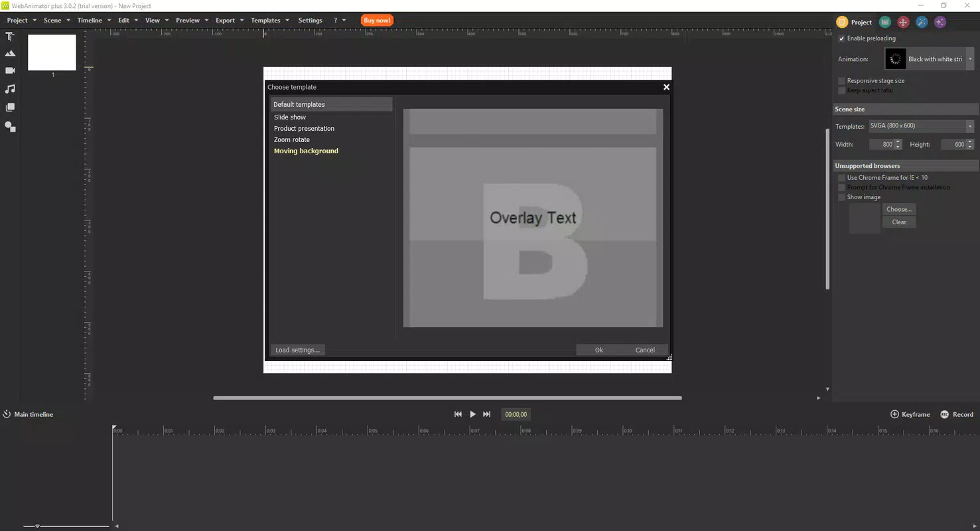Enable Responsive stage size checkbox
Image resolution: width=980 pixels, height=531 pixels.
click(842, 81)
